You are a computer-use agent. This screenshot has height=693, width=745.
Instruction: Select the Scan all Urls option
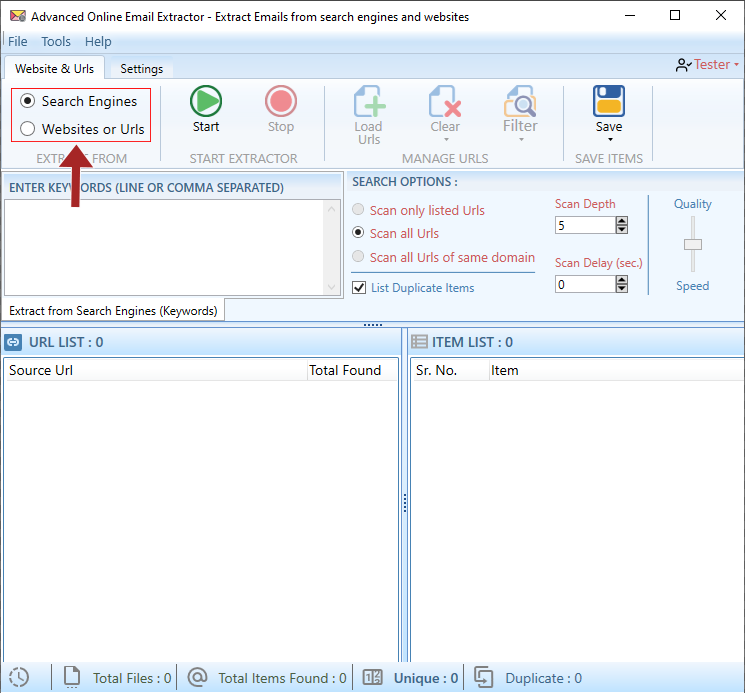coord(358,233)
